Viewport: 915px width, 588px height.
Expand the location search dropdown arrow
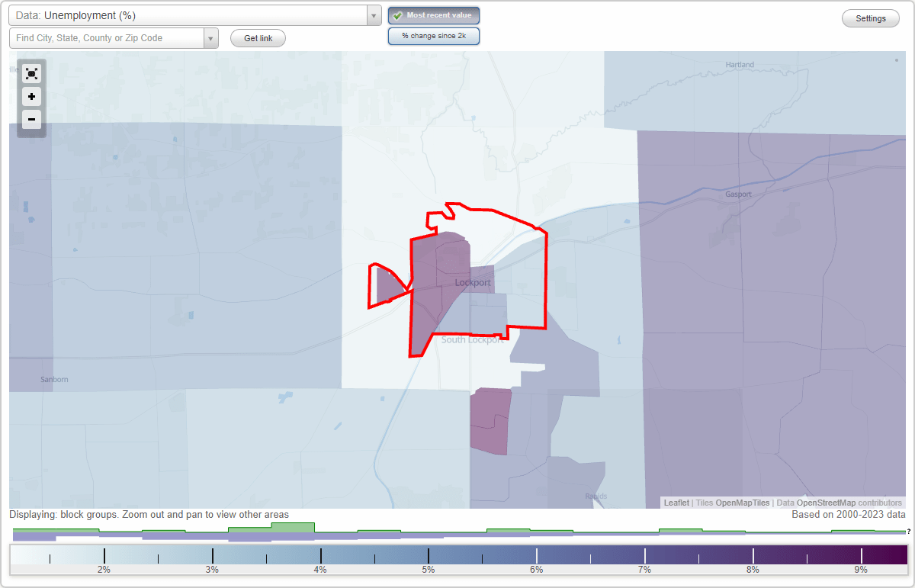click(210, 38)
